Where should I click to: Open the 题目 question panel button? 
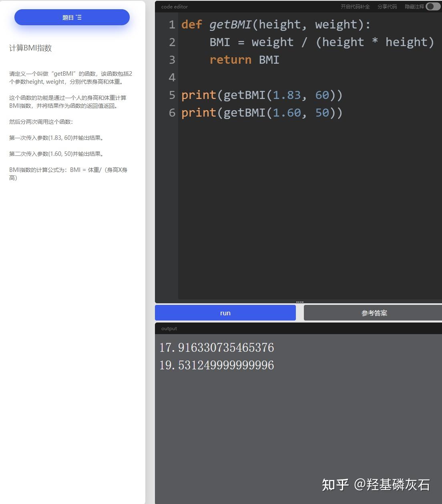[x=71, y=17]
